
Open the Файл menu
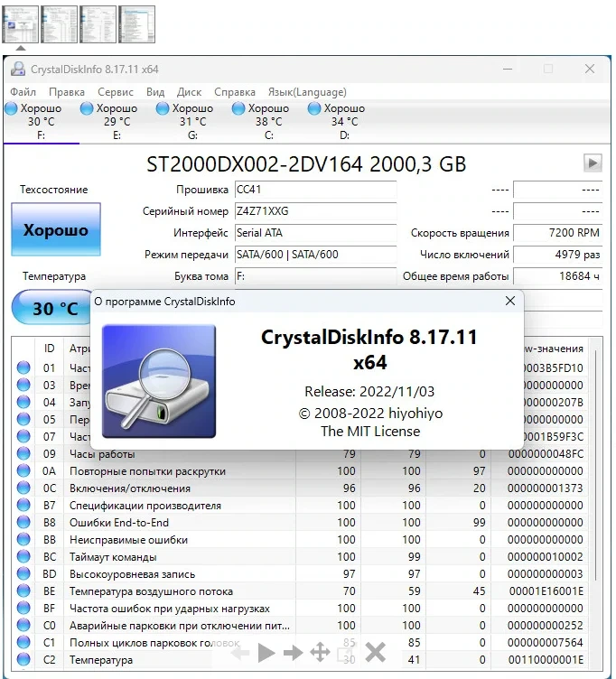pos(23,92)
